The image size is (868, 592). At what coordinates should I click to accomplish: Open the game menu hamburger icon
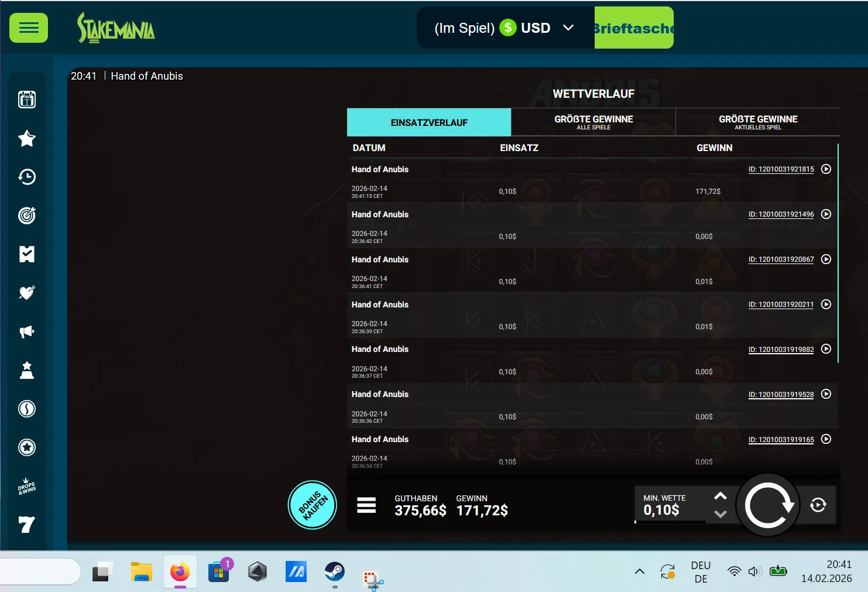(x=366, y=505)
